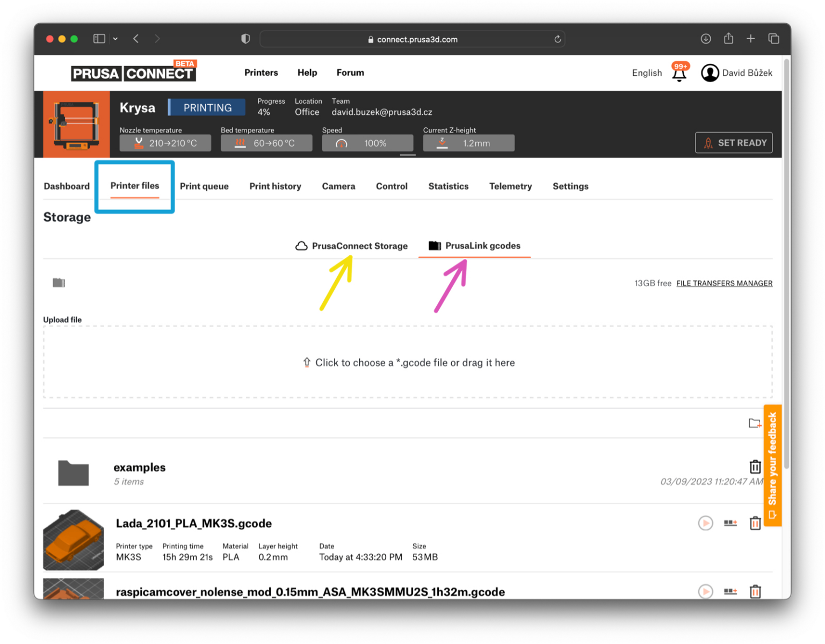Screen dimensions: 825x644
Task: Add Lada_2101_PLA_MK3S.gcode to print queue
Action: tap(730, 523)
